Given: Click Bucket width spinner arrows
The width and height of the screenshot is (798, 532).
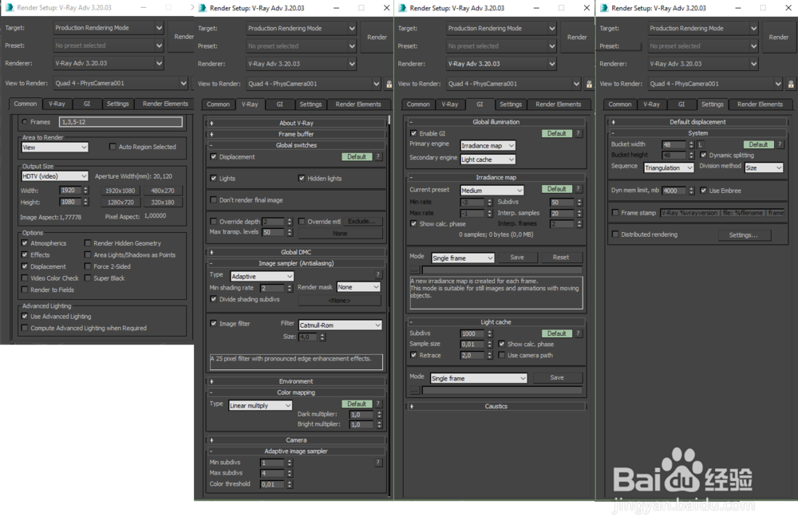Looking at the screenshot, I should click(690, 145).
